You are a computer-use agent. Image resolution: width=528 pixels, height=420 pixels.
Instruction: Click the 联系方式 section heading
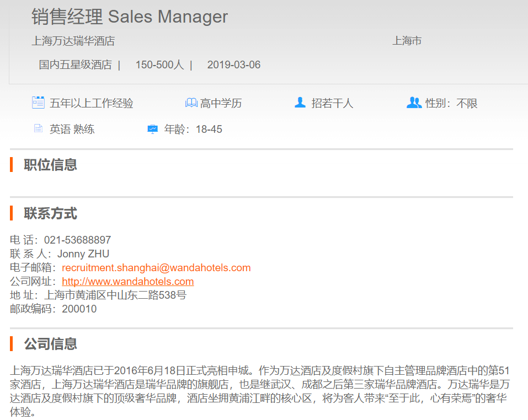50,213
